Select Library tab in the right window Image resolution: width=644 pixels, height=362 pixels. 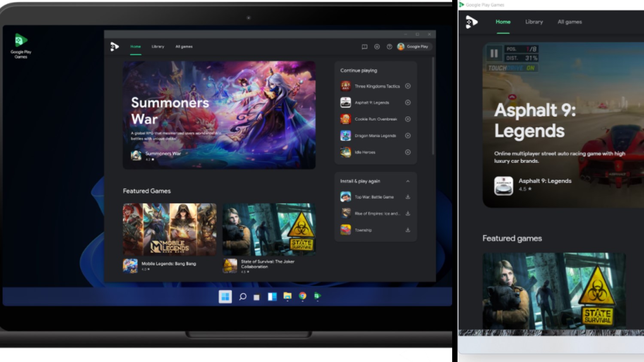534,22
